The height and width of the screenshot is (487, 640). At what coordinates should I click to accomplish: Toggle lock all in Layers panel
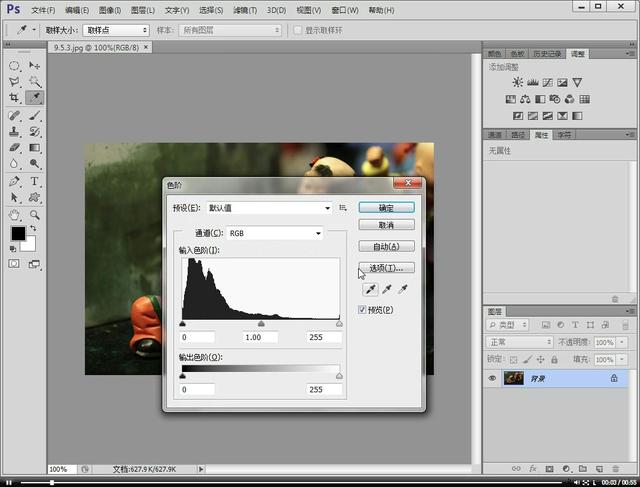click(554, 360)
